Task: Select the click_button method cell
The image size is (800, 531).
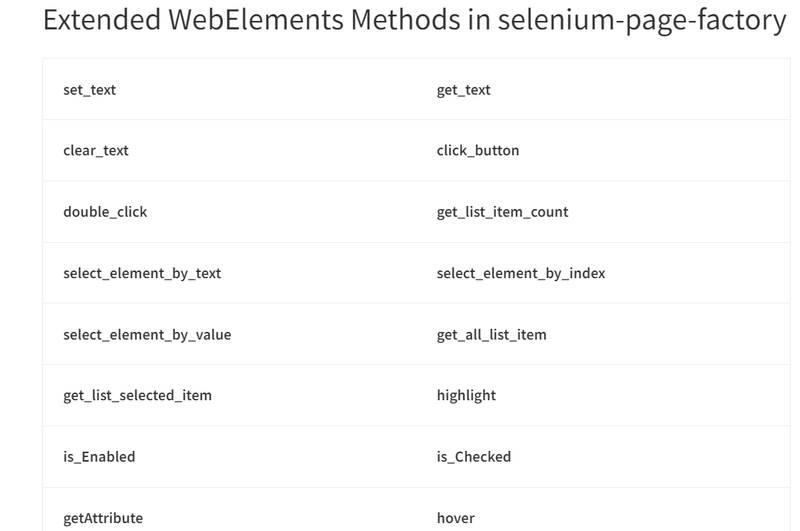Action: [477, 151]
